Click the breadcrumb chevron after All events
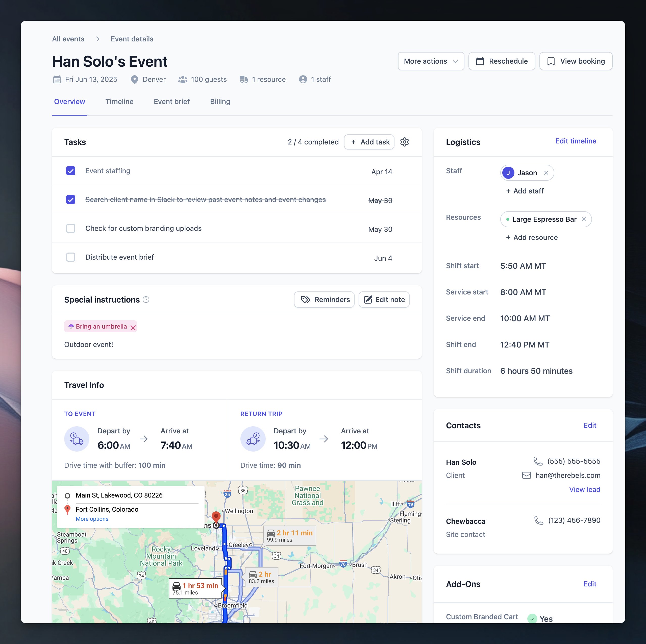The image size is (646, 644). coord(98,39)
